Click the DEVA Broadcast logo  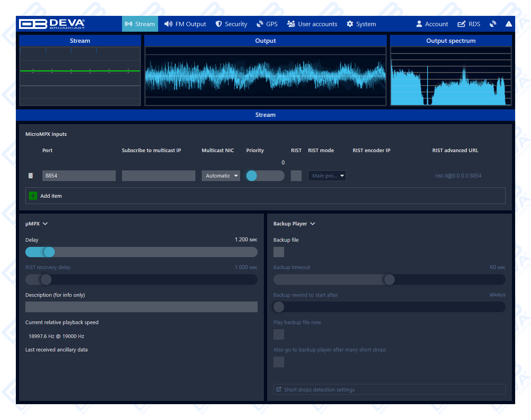tap(52, 24)
